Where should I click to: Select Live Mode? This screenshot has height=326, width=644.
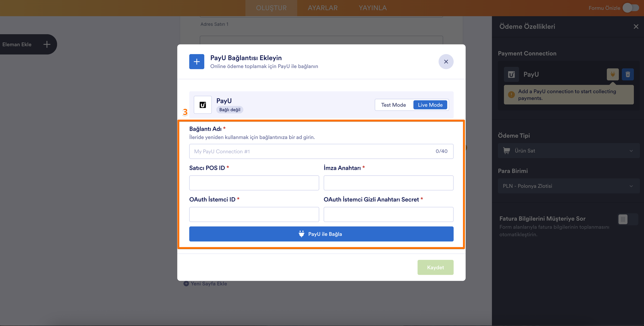(x=430, y=105)
